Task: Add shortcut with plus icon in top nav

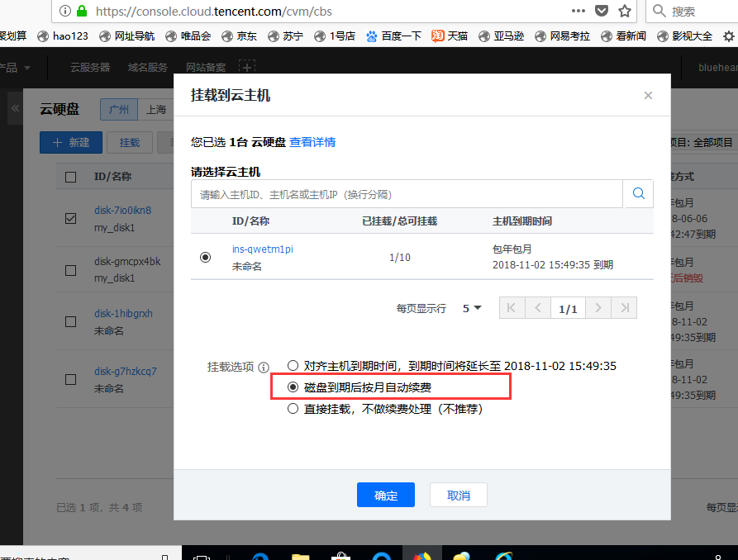Action: [x=247, y=67]
